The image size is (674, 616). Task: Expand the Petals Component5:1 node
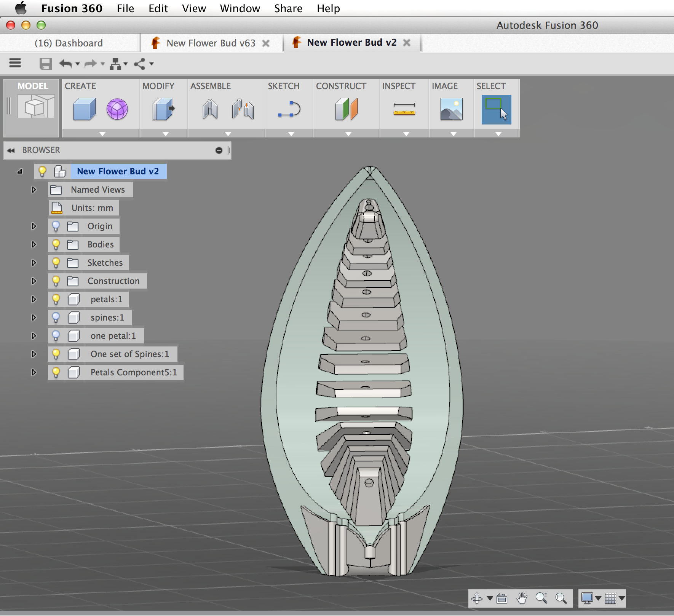click(x=34, y=372)
